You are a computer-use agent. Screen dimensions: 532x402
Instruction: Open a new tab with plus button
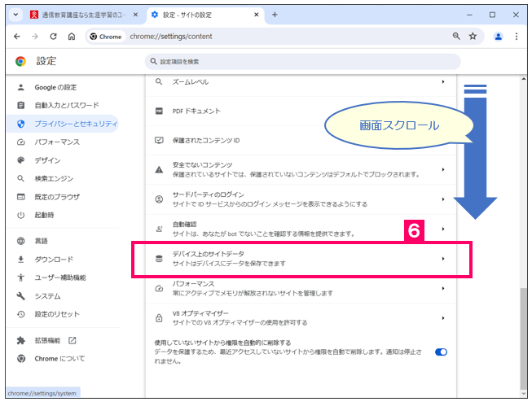[275, 15]
